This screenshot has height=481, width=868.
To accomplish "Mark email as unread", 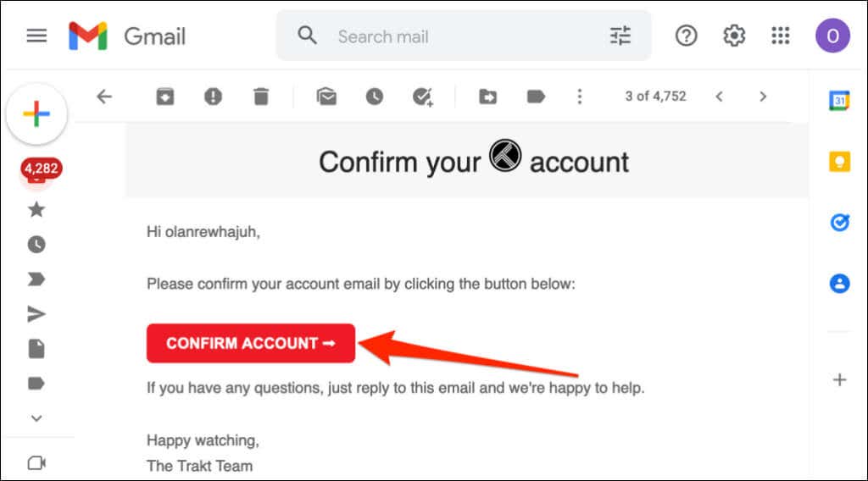I will pos(326,97).
